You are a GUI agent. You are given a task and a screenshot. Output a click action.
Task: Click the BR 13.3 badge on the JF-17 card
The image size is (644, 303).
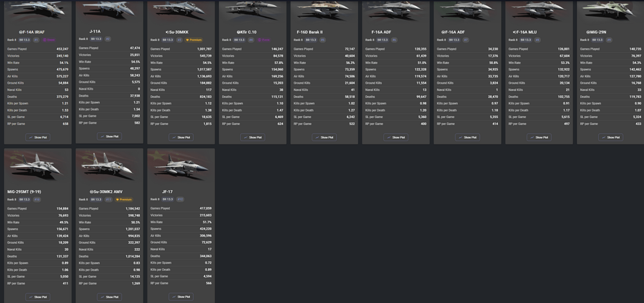(x=168, y=199)
